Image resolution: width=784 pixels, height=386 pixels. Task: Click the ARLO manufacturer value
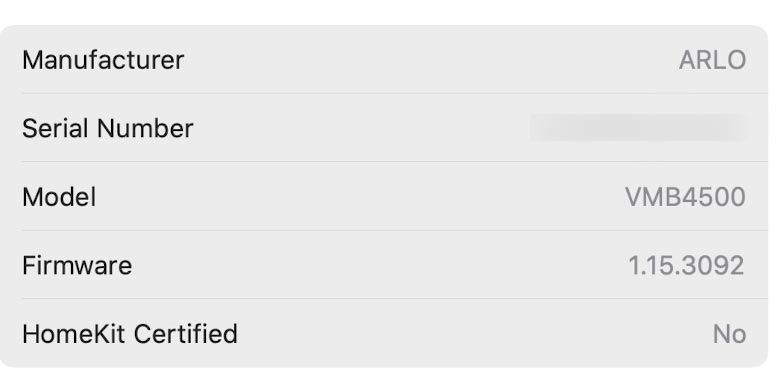(x=712, y=60)
